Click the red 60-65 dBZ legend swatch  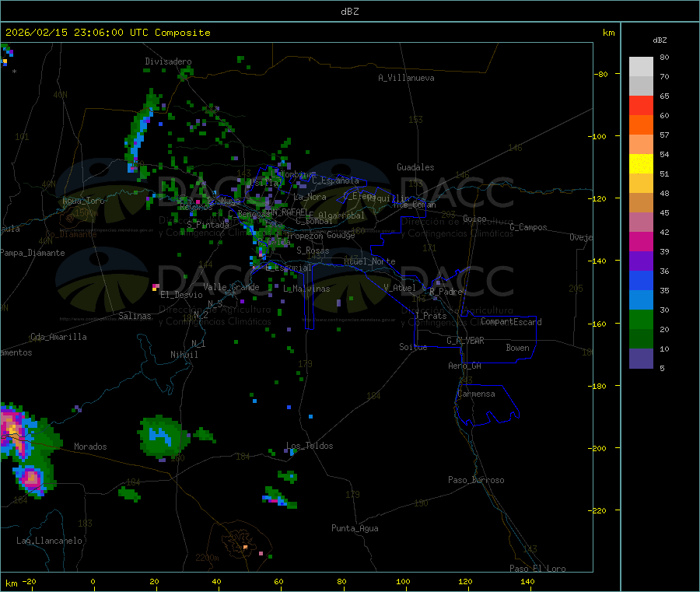[641, 105]
